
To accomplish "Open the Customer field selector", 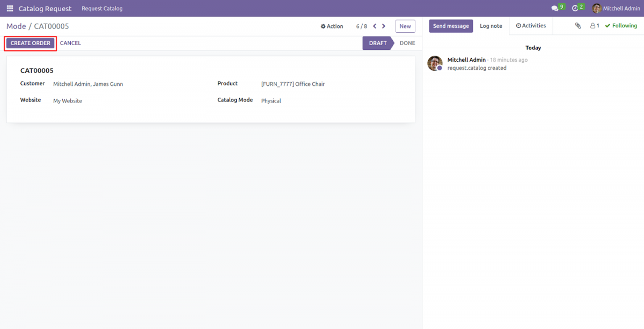I will (x=88, y=84).
